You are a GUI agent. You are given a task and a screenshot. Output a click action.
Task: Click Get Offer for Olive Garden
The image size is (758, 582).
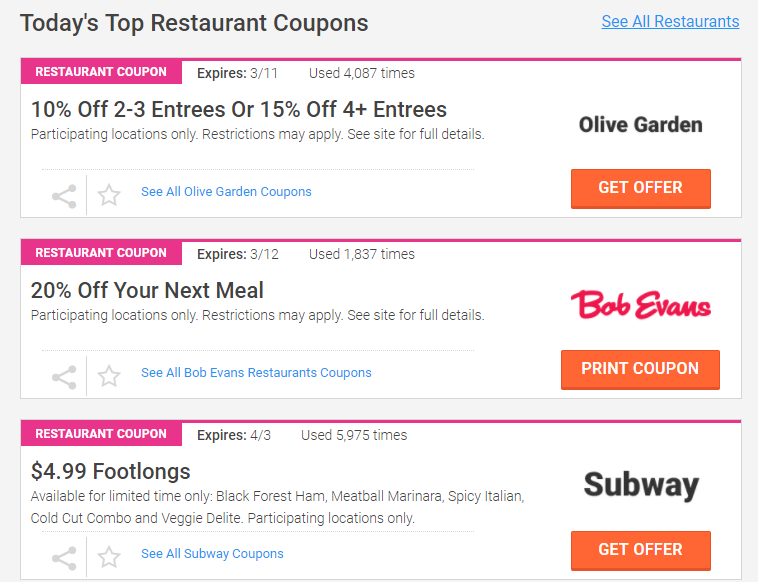tap(641, 189)
